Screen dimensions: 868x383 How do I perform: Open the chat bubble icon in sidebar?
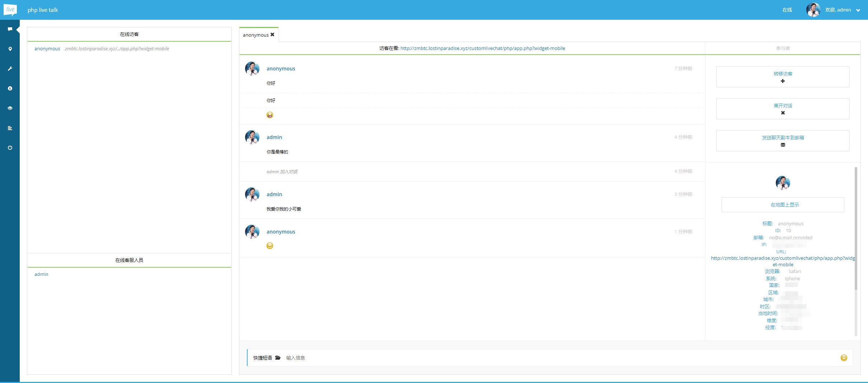[x=10, y=29]
